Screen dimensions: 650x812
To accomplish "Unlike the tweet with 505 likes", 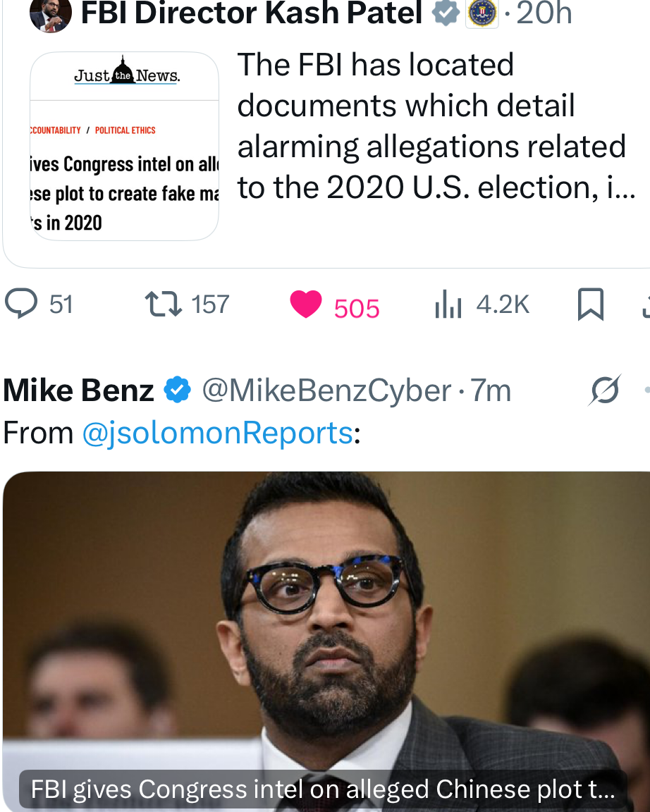I will coord(306,304).
